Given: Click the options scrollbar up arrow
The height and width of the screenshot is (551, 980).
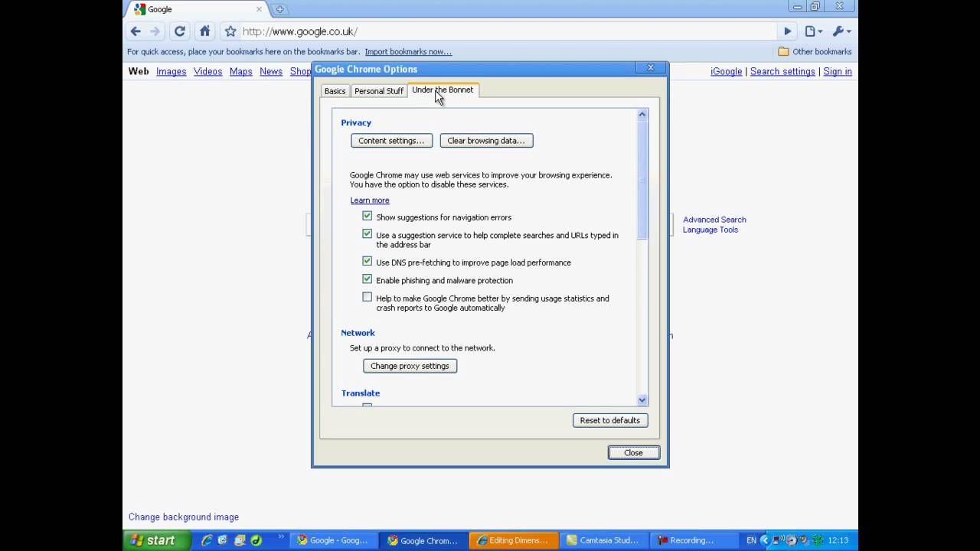Looking at the screenshot, I should coord(642,115).
